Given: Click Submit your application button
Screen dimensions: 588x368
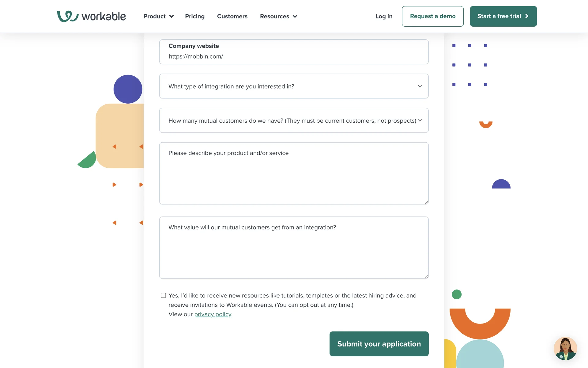Looking at the screenshot, I should point(379,344).
